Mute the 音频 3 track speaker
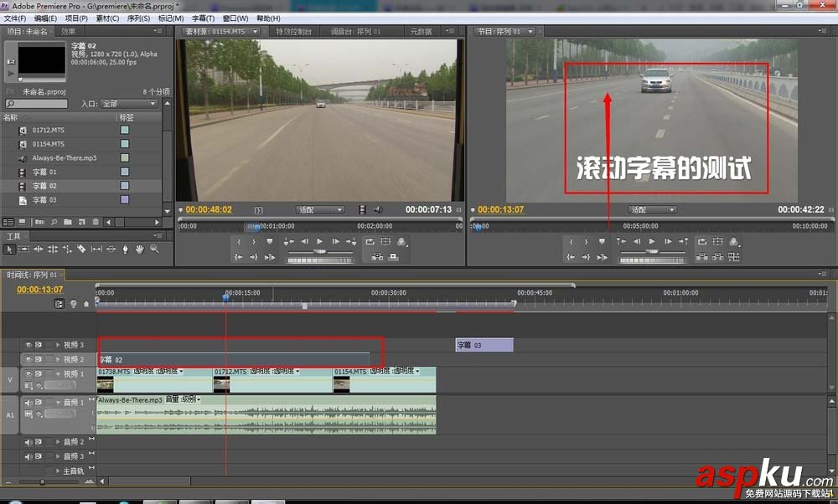This screenshot has width=838, height=504. point(28,456)
